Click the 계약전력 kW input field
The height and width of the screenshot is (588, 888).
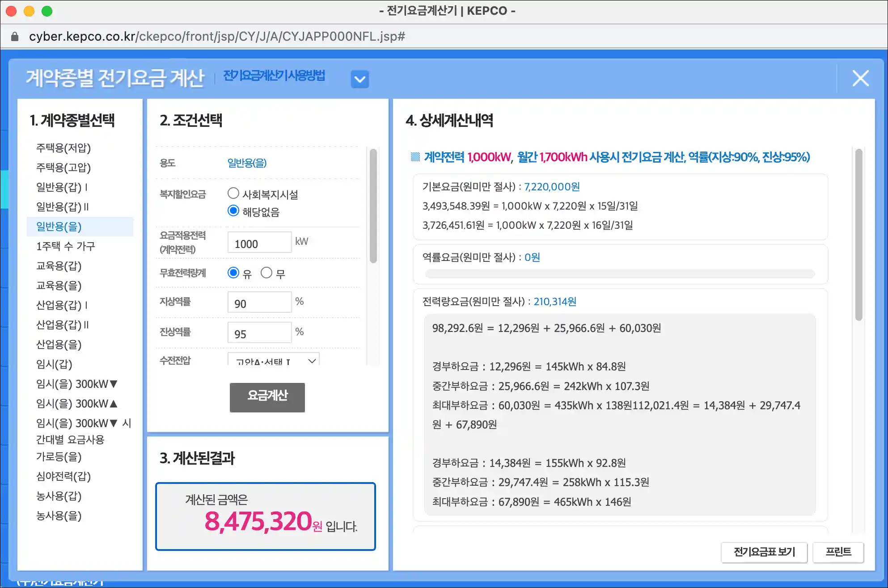[x=260, y=243]
